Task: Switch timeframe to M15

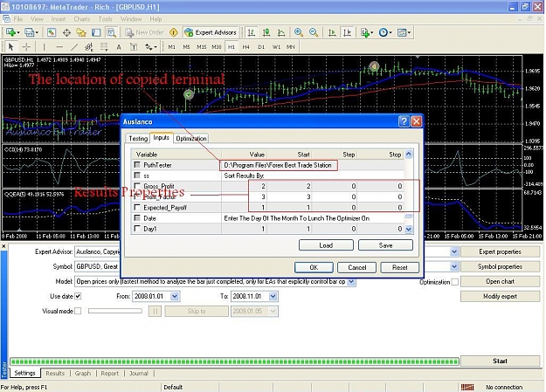Action: (x=201, y=47)
